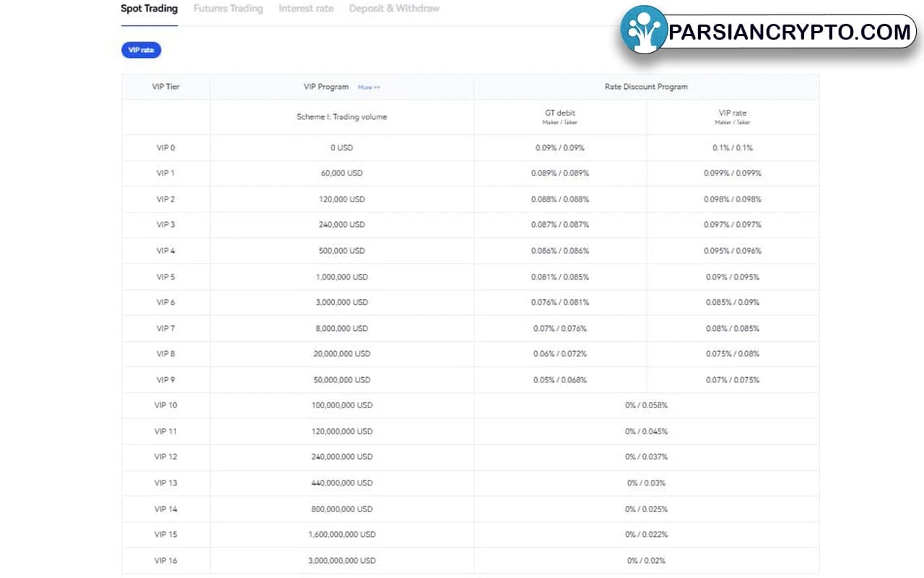Click the More >> link beside VIP Program
The width and height of the screenshot is (924, 578).
[x=369, y=87]
